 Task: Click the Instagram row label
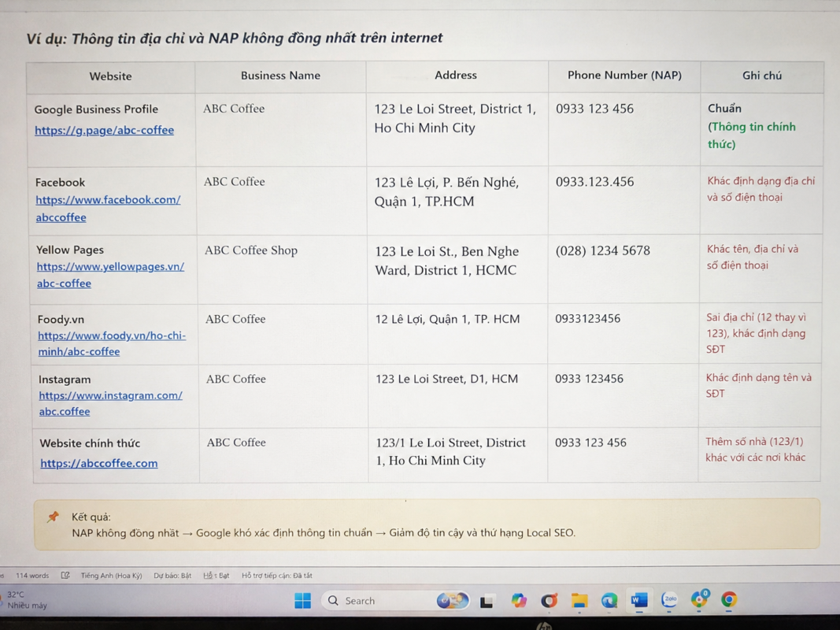click(x=65, y=380)
